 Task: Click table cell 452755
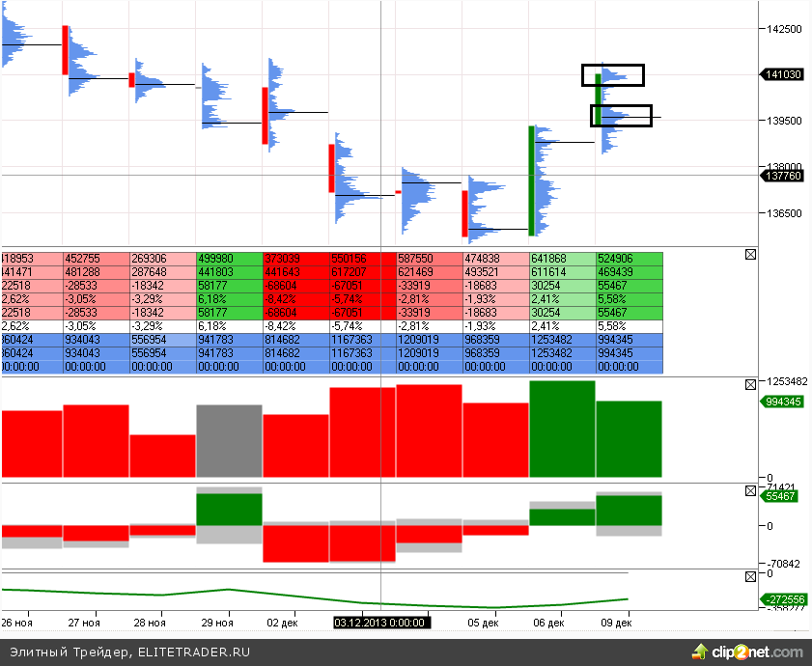[97, 259]
